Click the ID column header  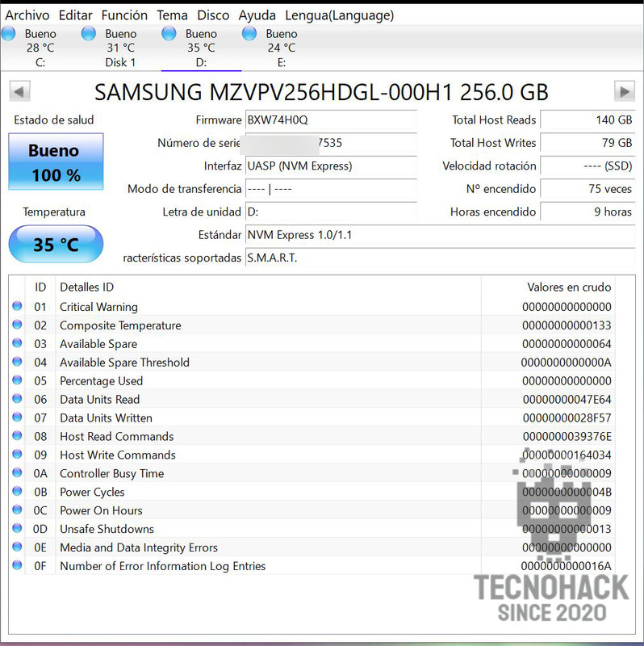coord(40,287)
